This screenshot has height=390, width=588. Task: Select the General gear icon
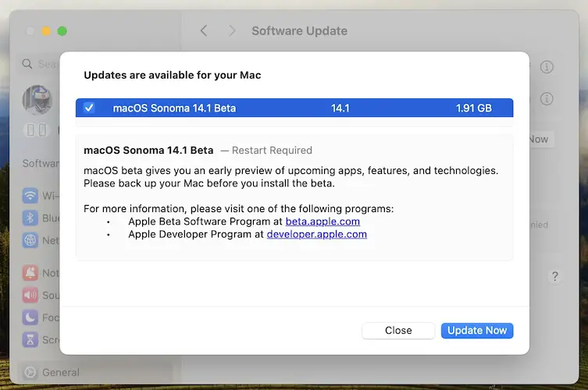[30, 373]
